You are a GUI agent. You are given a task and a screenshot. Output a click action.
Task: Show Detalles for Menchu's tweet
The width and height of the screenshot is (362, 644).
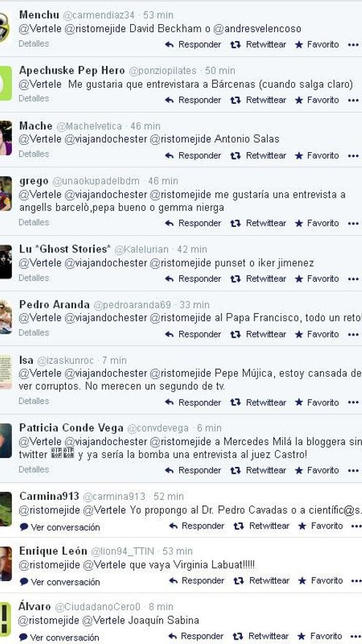(34, 43)
